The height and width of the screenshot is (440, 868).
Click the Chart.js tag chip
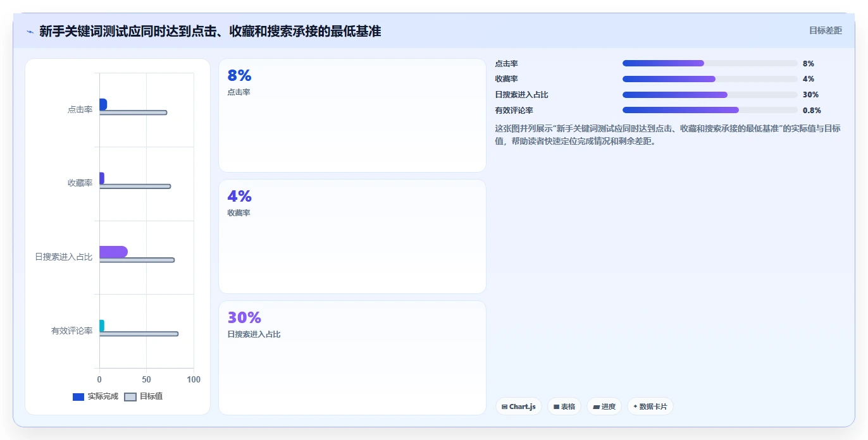pyautogui.click(x=518, y=406)
